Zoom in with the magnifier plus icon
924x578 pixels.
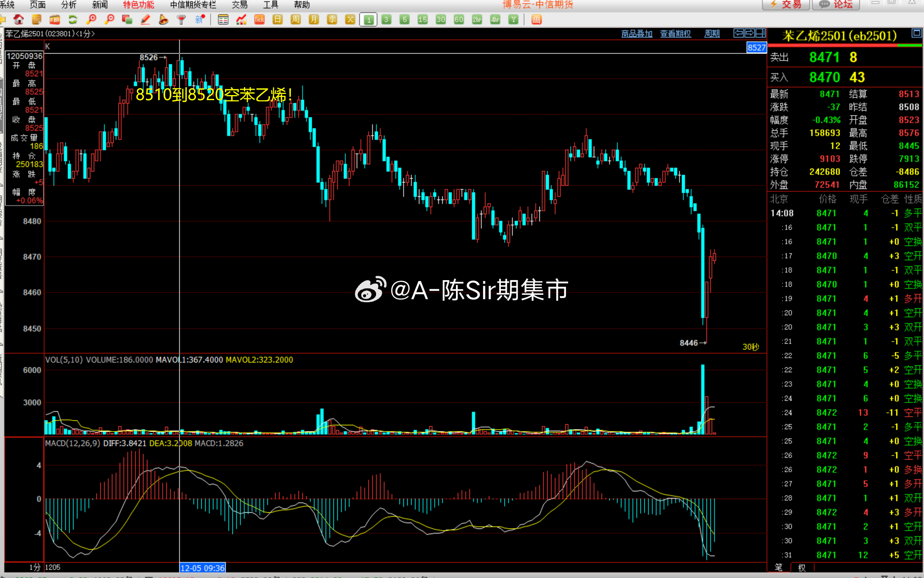click(91, 19)
